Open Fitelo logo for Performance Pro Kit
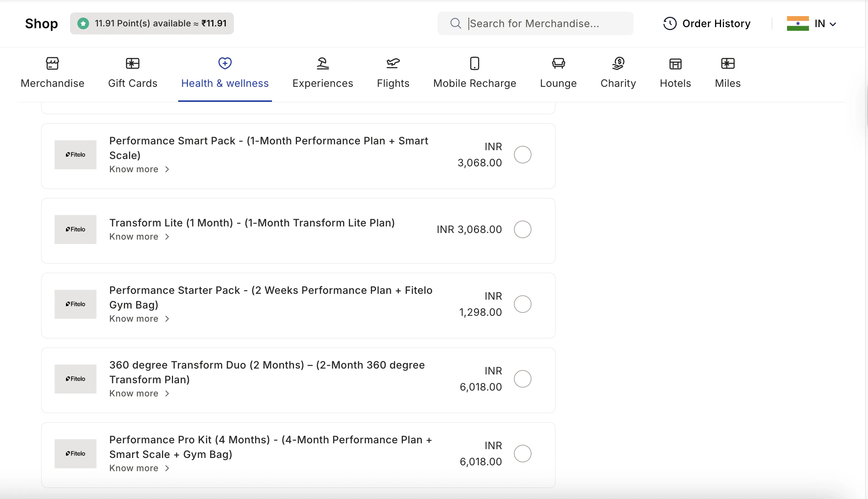The height and width of the screenshot is (499, 868). (x=76, y=454)
